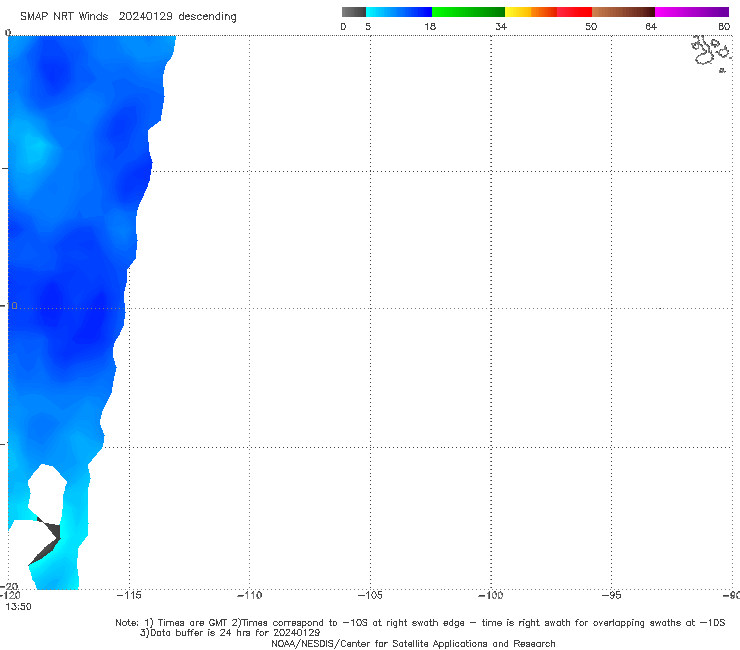Click the NOAA/NESDIS credit line
740x650 pixels.
point(413,643)
